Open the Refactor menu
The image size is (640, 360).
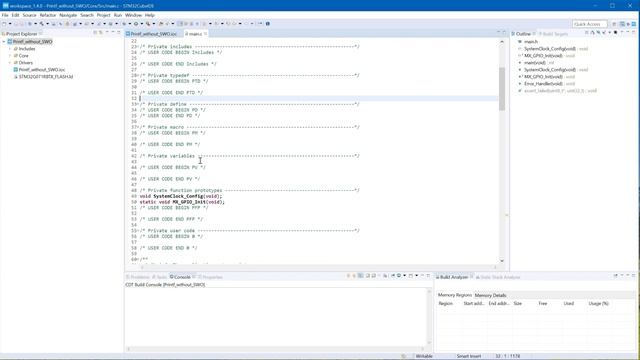(48, 15)
